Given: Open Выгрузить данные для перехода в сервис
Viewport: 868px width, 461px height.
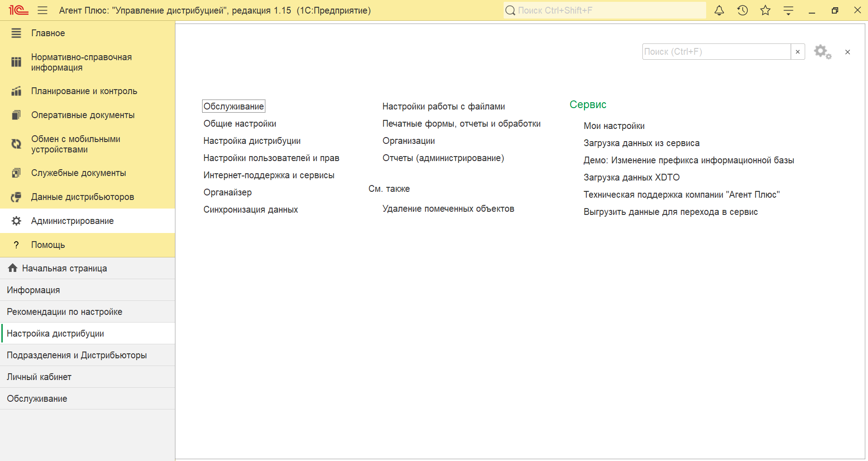Looking at the screenshot, I should [670, 212].
